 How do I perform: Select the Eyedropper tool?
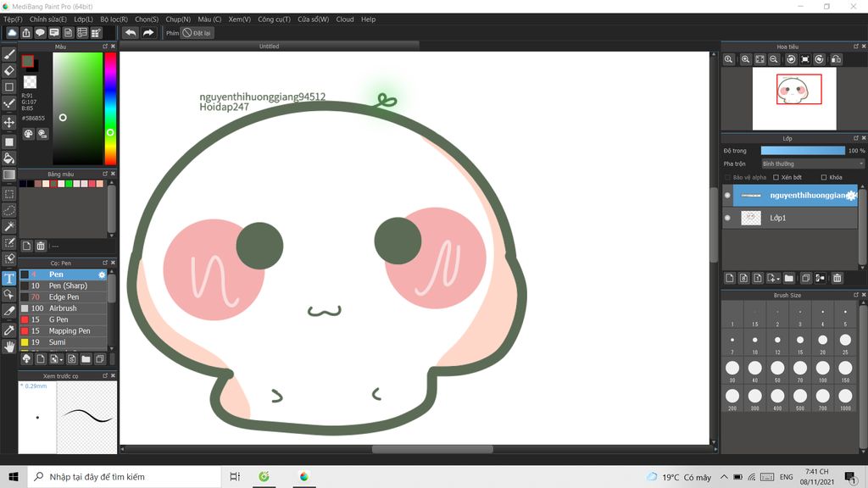point(9,330)
